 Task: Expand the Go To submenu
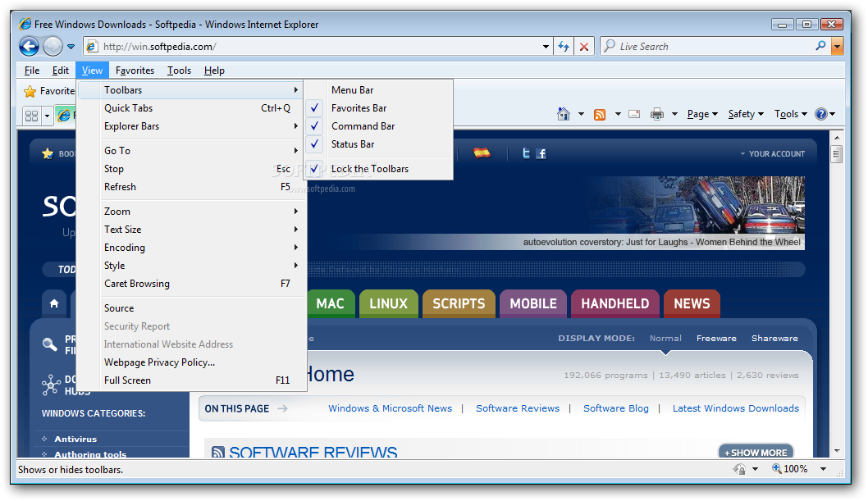[191, 150]
